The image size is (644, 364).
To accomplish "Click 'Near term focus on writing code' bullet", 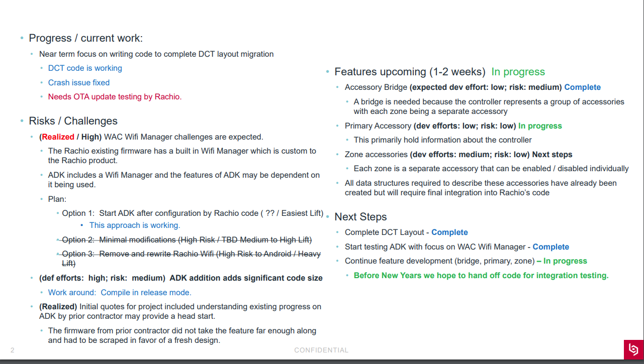I will click(x=156, y=54).
